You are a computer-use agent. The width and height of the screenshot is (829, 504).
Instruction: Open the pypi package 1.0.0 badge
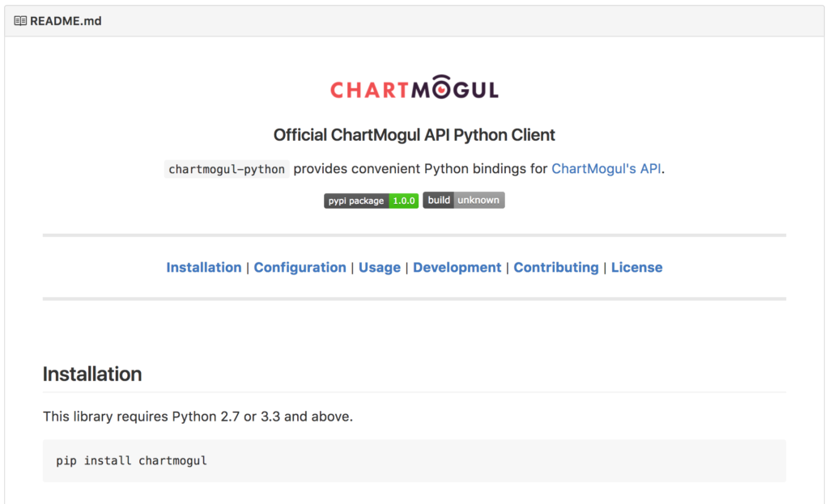(x=371, y=201)
